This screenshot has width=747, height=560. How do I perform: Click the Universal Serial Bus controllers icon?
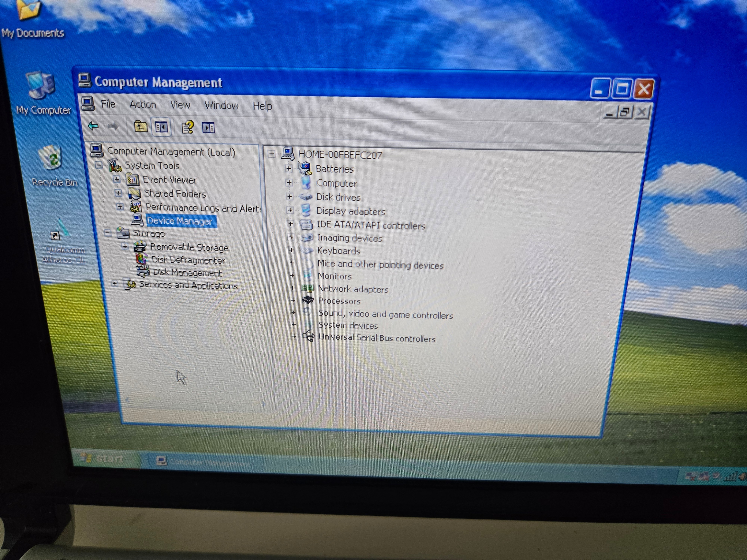pos(309,337)
